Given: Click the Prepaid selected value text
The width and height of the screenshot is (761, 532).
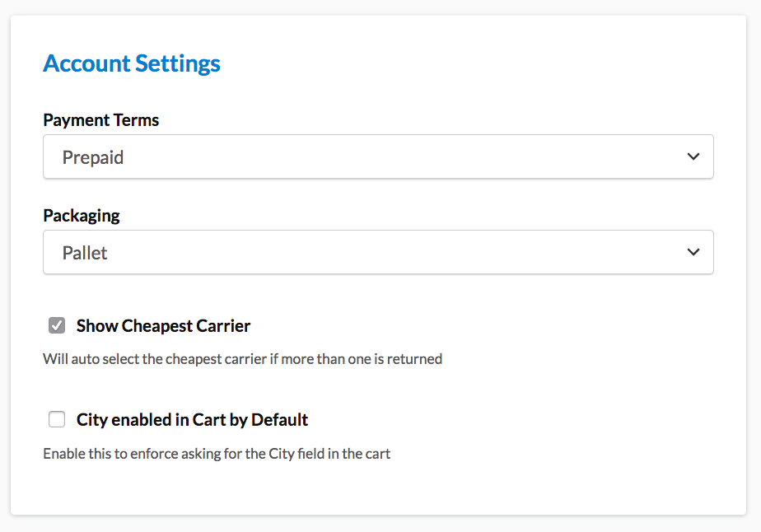Looking at the screenshot, I should (x=93, y=157).
